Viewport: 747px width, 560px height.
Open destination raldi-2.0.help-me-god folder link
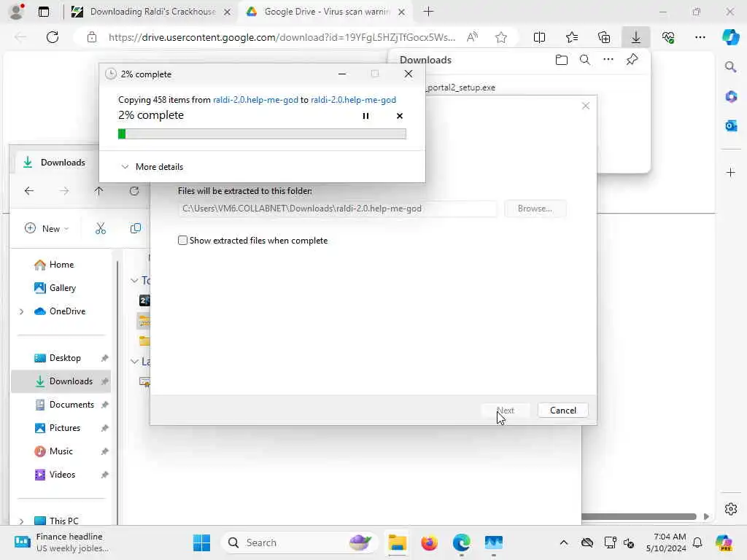click(353, 99)
